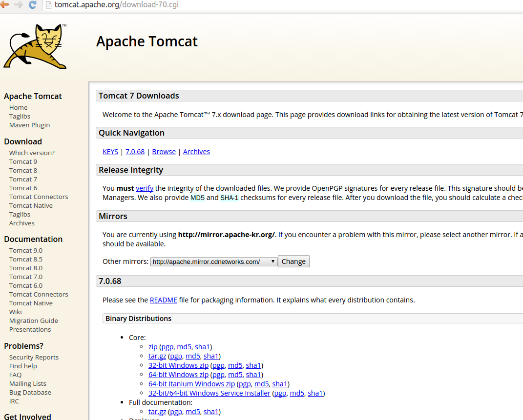Click the browser back arrow
The height and width of the screenshot is (420, 523).
coord(4,4)
